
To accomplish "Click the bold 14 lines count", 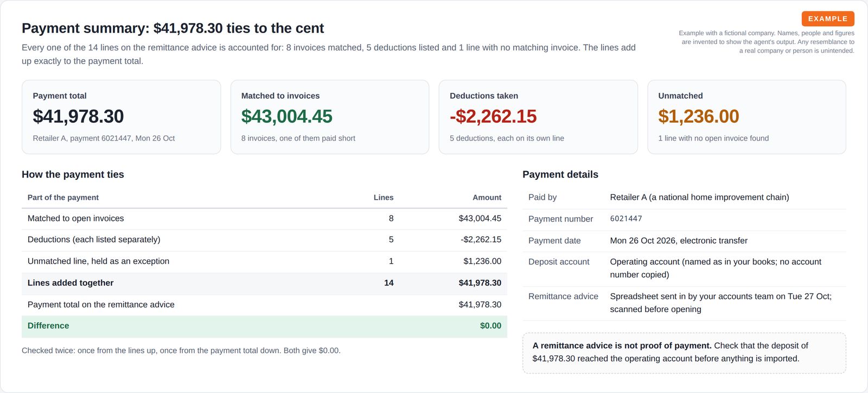I will click(x=389, y=283).
